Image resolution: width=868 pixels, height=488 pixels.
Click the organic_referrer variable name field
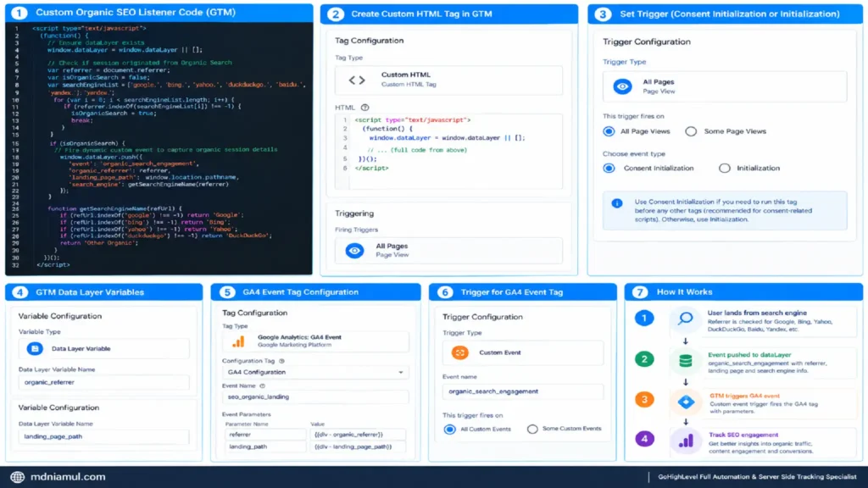103,382
